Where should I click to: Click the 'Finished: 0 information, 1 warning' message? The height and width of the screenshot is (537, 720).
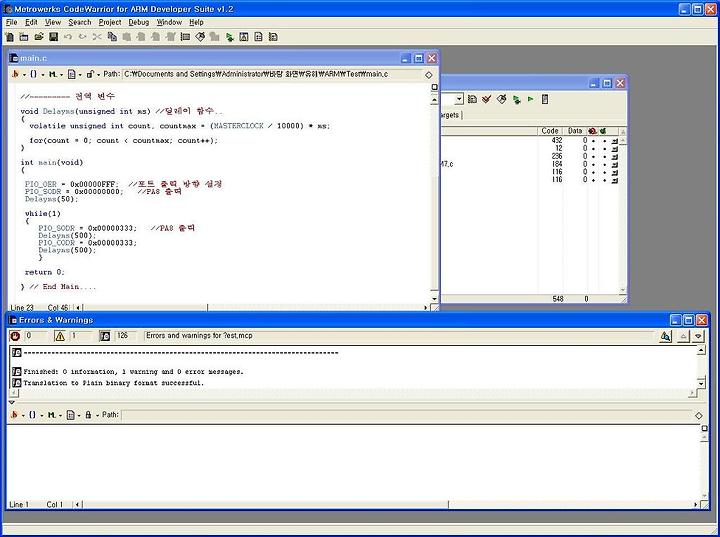click(x=133, y=372)
